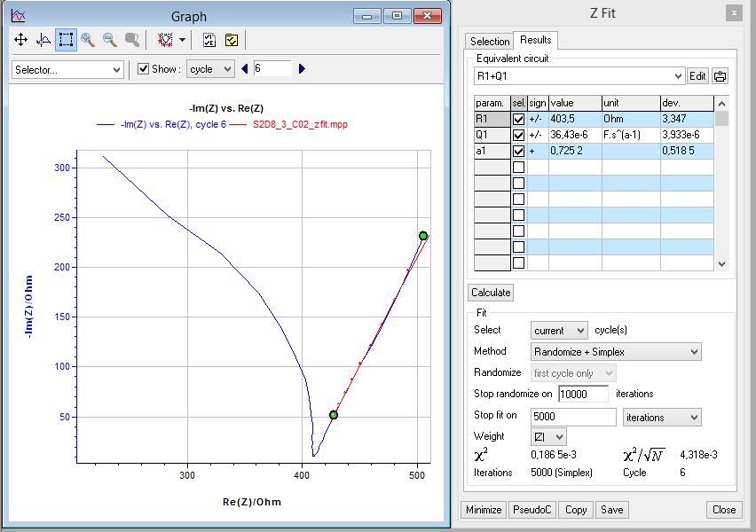Open the Selector dropdown
This screenshot has height=532, width=756.
pos(67,70)
